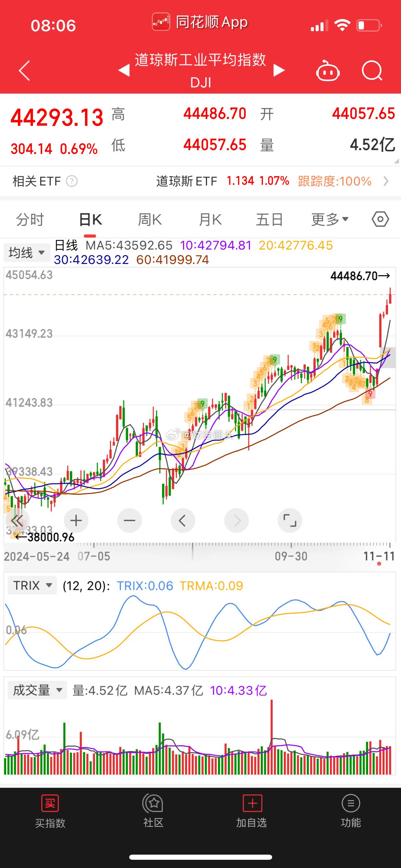401x868 pixels.
Task: Tap the 38000.96 low price marker
Action: coord(45,537)
